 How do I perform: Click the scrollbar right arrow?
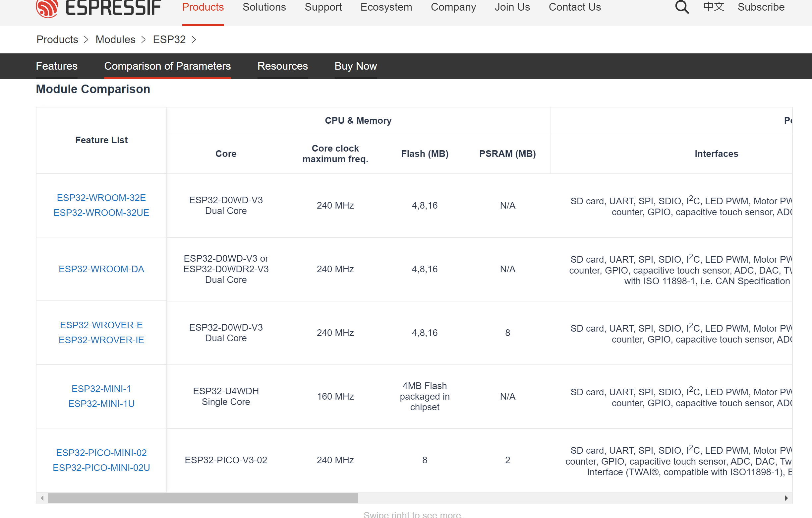click(786, 498)
